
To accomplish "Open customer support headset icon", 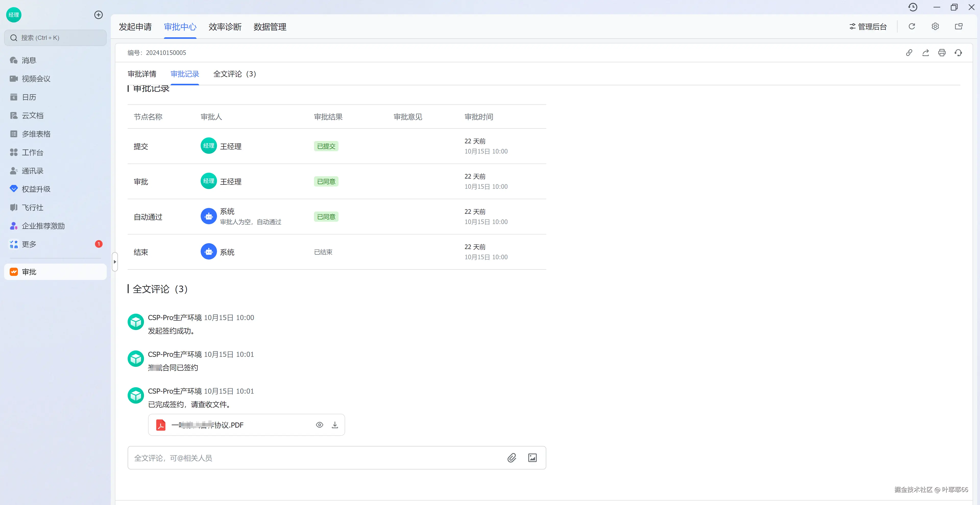I will pyautogui.click(x=958, y=53).
